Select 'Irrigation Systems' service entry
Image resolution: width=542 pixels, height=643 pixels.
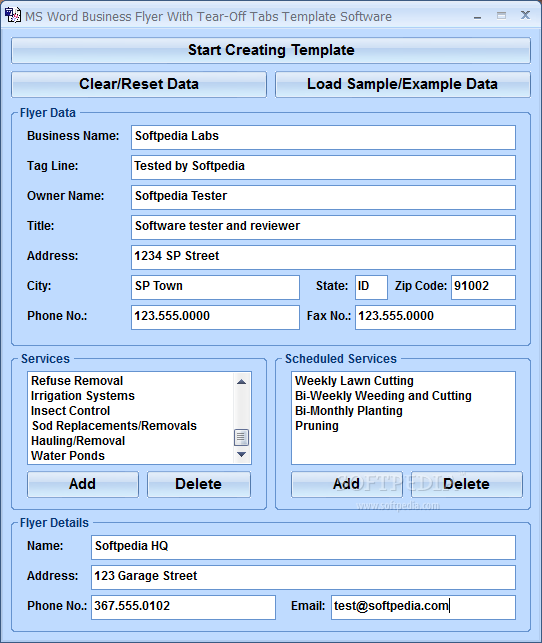[83, 396]
